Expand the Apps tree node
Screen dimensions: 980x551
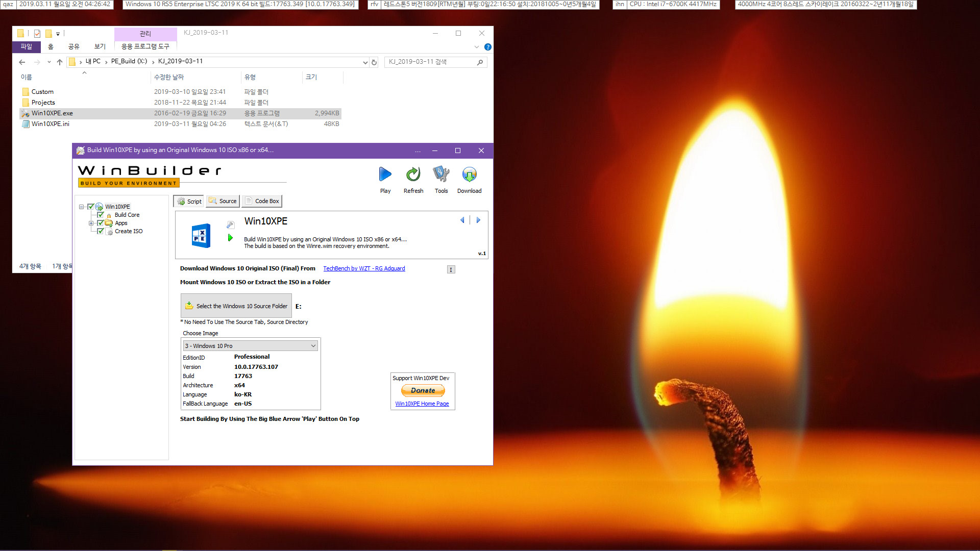[91, 223]
